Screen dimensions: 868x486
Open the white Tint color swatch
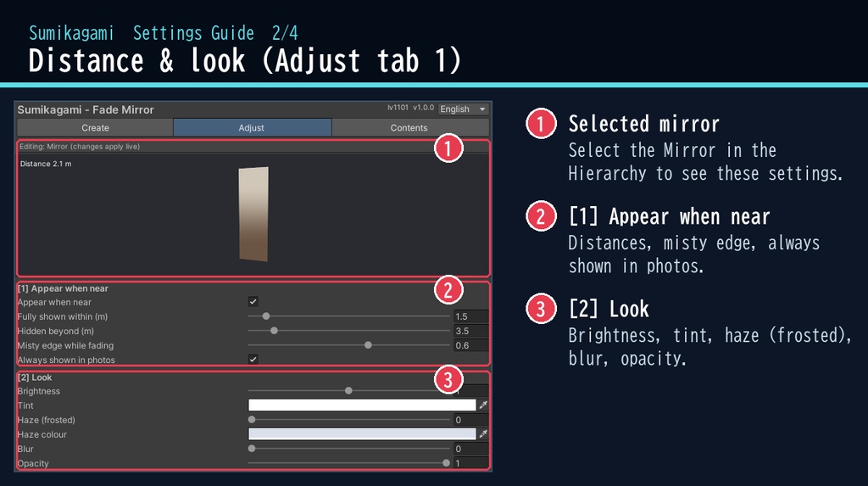click(x=362, y=405)
